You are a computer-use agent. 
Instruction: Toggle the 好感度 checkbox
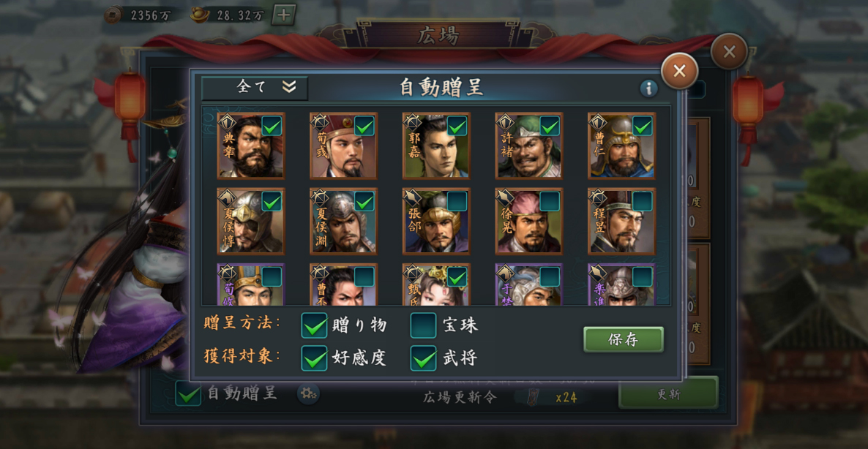315,358
